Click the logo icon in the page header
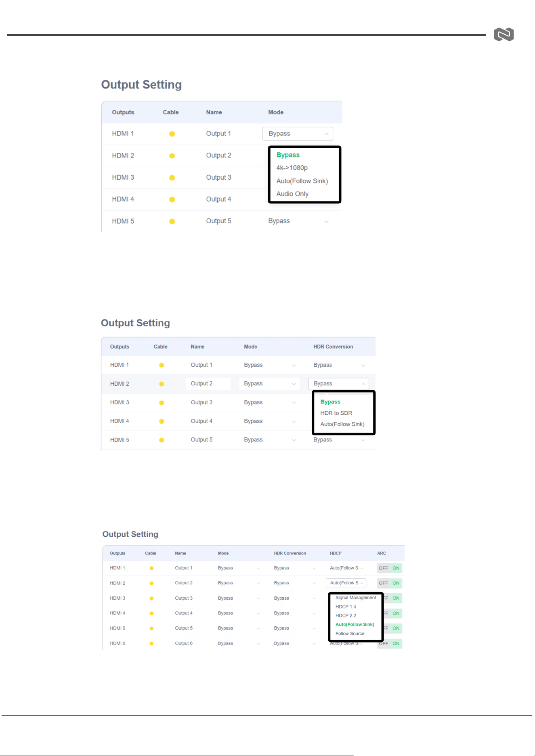The image size is (535, 756). click(x=504, y=34)
